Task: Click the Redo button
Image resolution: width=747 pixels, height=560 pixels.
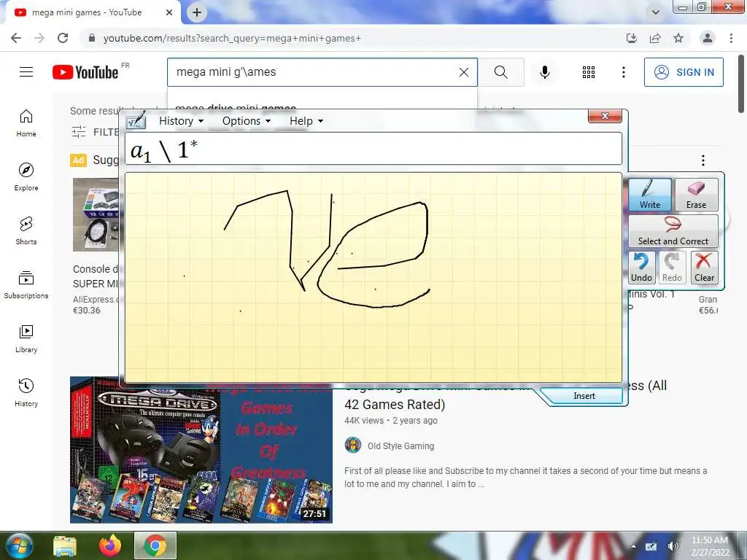Action: pos(672,268)
